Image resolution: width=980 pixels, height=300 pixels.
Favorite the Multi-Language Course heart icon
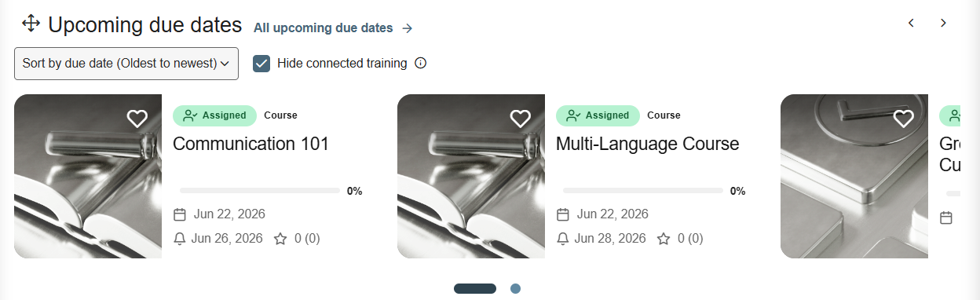pyautogui.click(x=521, y=119)
